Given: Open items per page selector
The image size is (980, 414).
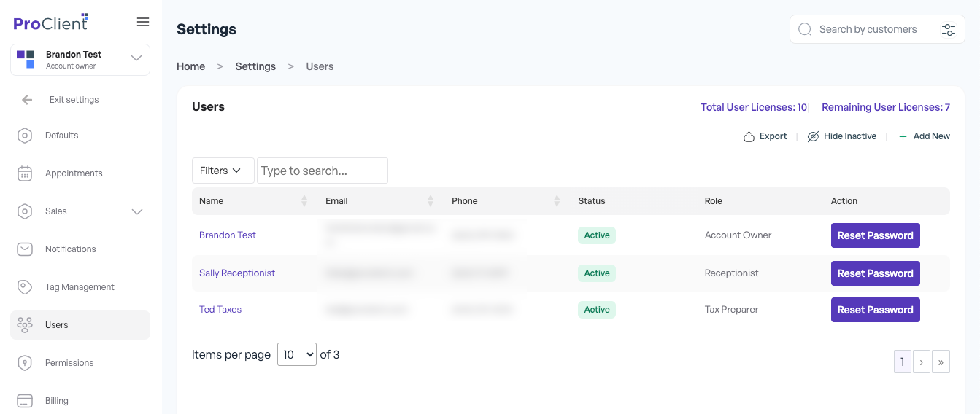Looking at the screenshot, I should (x=297, y=354).
